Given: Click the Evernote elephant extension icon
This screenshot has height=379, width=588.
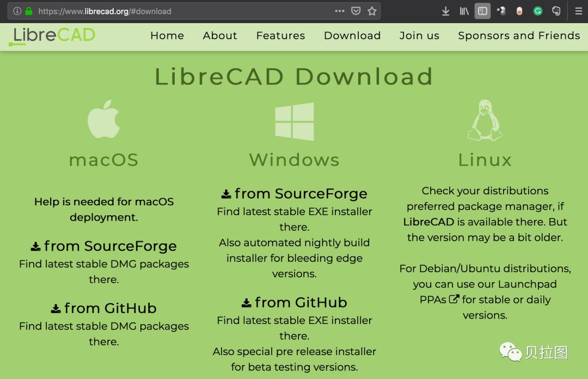Looking at the screenshot, I should (x=556, y=11).
